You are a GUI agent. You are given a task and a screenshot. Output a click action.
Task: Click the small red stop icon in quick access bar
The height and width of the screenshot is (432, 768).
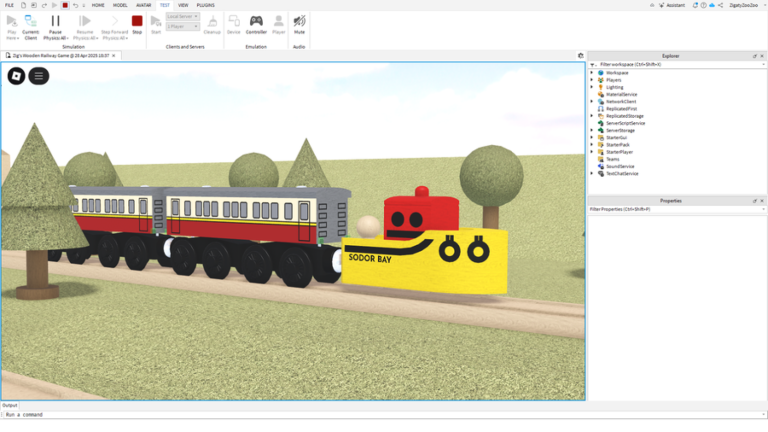click(x=65, y=5)
